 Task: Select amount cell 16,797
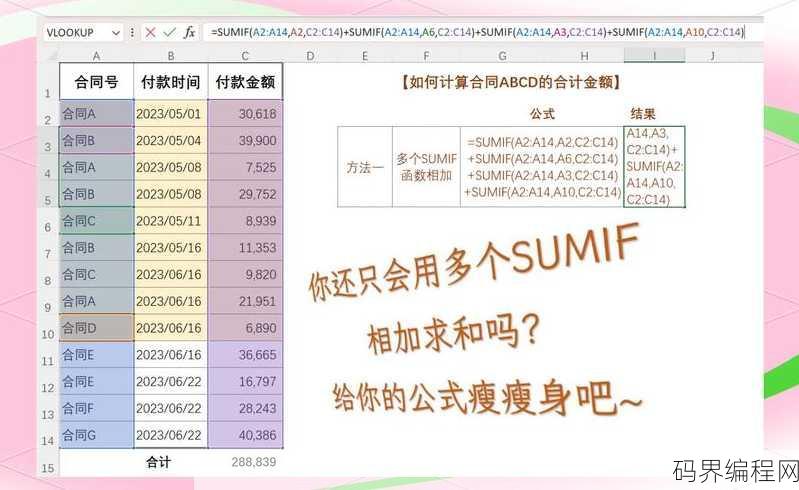(245, 382)
